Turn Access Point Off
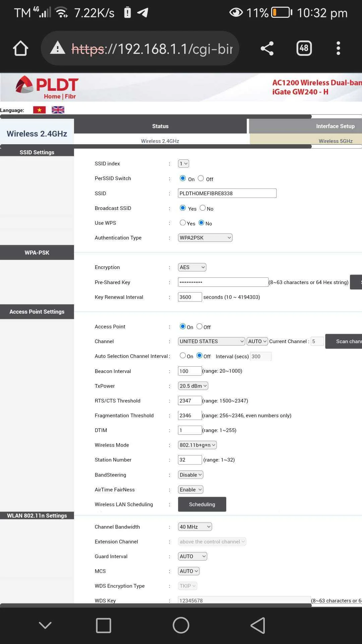The height and width of the screenshot is (644, 362). tap(199, 326)
